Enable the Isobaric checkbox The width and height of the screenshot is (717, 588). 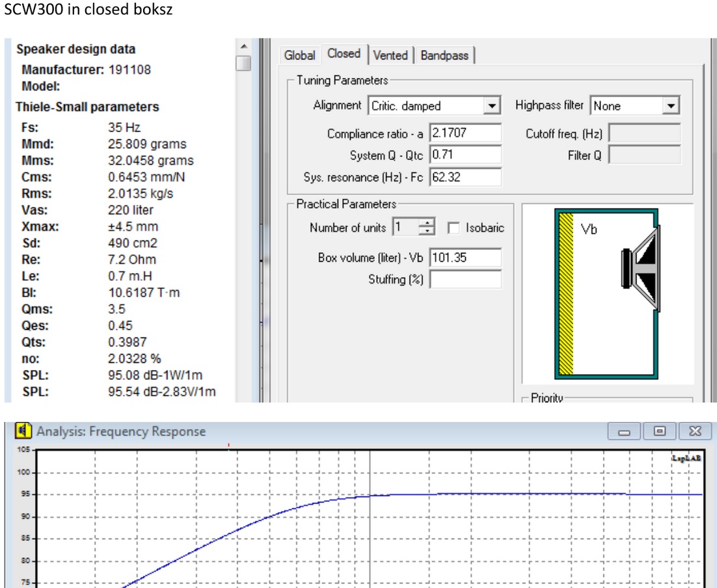pos(453,228)
